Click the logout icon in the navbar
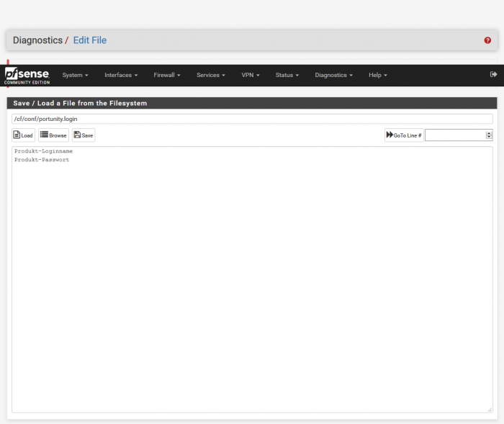 click(493, 74)
